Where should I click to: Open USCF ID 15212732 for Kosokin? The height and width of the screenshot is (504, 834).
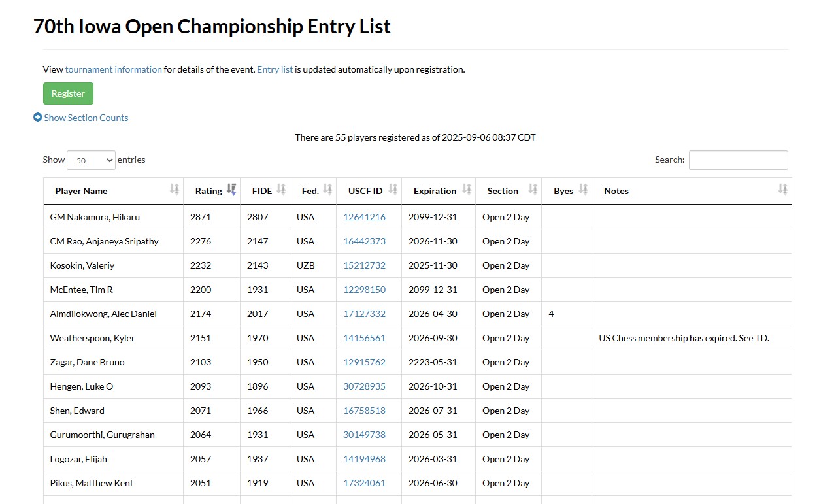[x=364, y=265]
